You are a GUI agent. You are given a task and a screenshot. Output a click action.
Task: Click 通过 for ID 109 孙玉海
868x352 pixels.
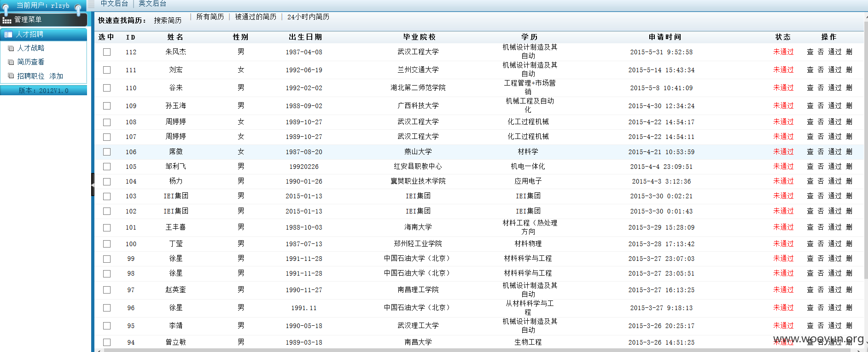tap(834, 106)
